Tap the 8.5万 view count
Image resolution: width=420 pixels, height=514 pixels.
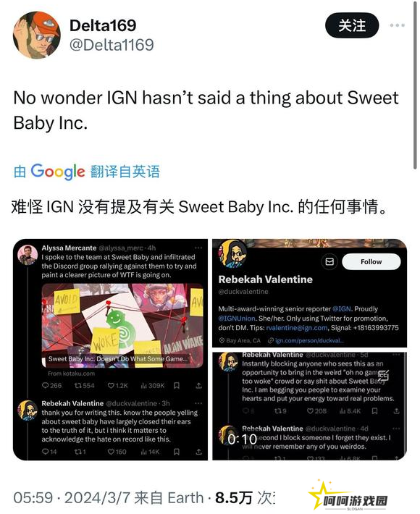tap(233, 497)
